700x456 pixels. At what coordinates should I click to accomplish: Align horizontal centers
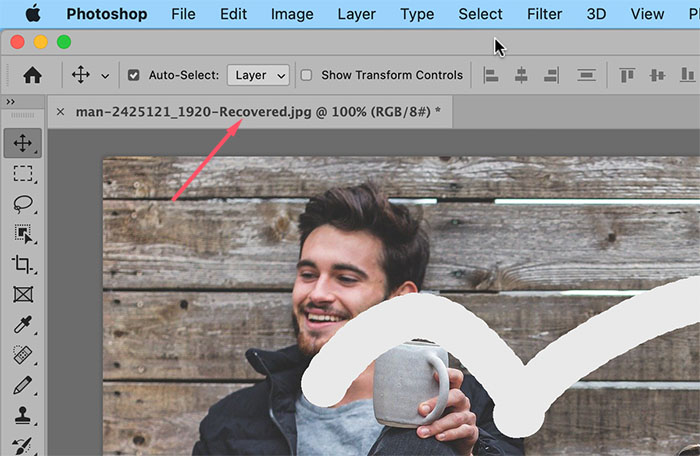[x=521, y=75]
